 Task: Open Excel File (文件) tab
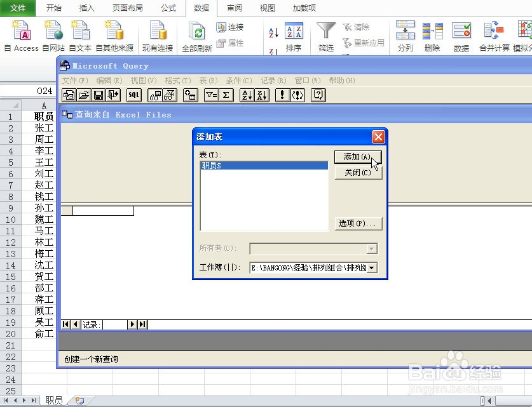18,8
